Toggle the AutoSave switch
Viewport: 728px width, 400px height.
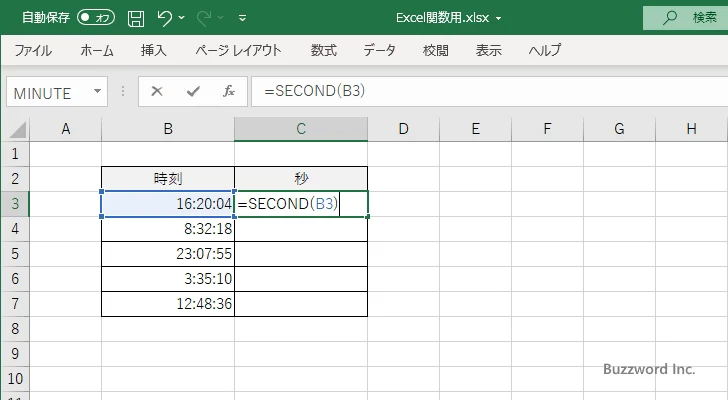[x=96, y=18]
